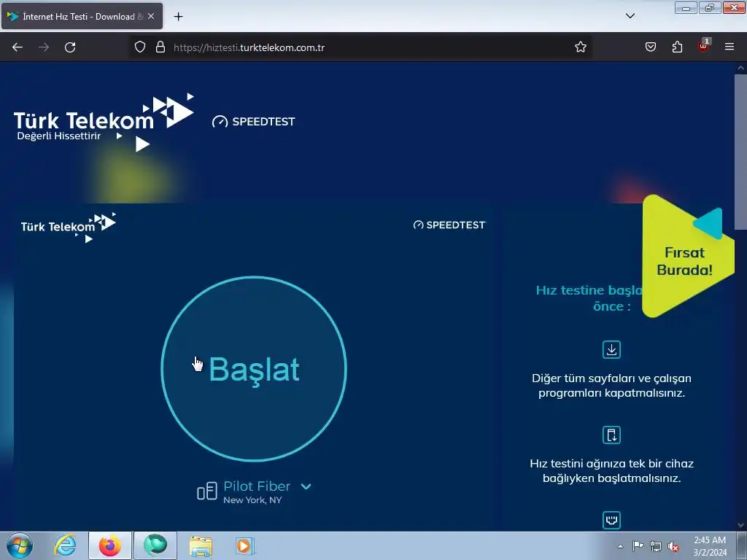The height and width of the screenshot is (560, 747).
Task: Click the network tray icon
Action: pyautogui.click(x=656, y=546)
